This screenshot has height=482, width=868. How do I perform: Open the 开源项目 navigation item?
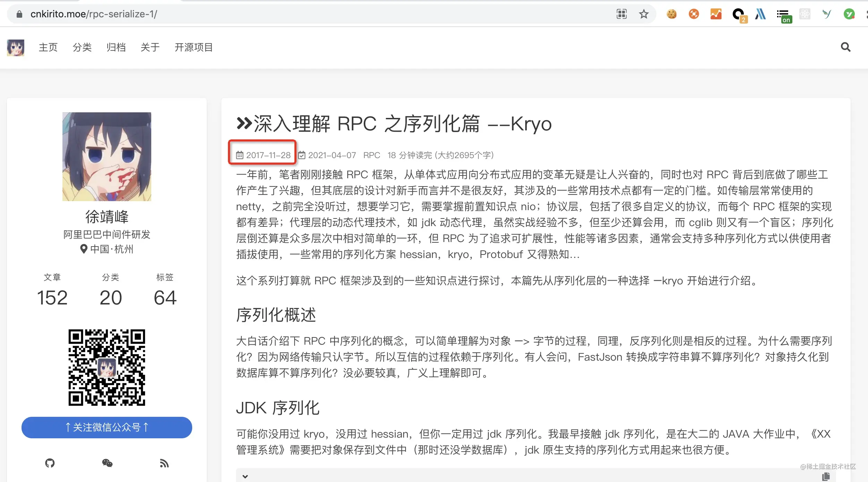pos(194,47)
